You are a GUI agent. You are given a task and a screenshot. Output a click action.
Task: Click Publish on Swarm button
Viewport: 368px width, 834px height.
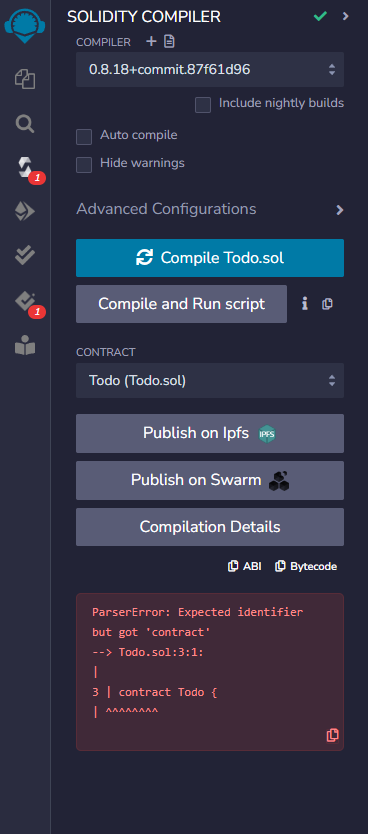210,480
